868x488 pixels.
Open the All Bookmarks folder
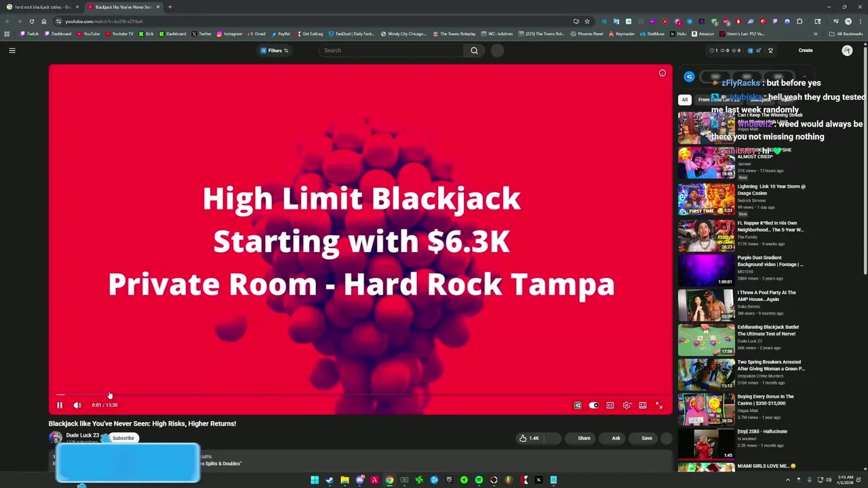coord(846,34)
